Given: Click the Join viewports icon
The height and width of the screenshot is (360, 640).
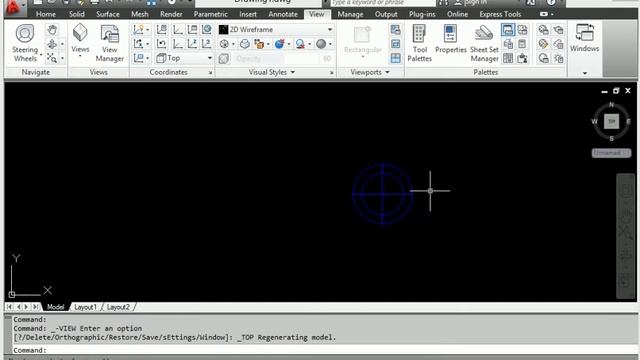Looking at the screenshot, I should click(396, 44).
